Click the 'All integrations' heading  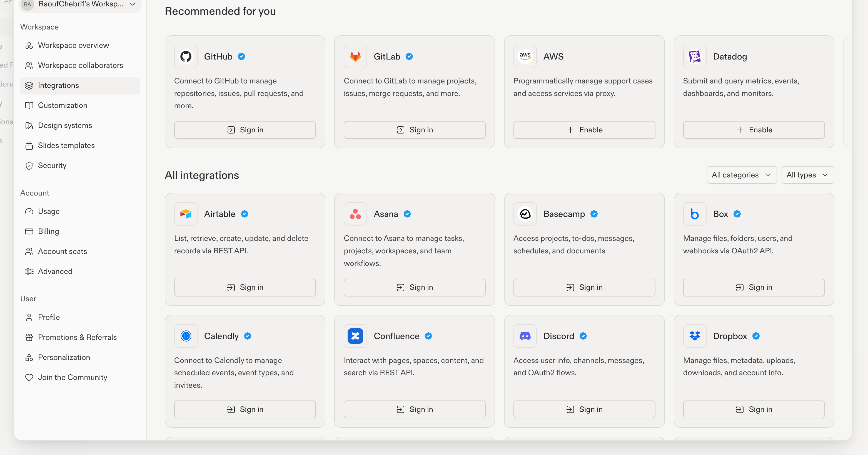tap(201, 175)
